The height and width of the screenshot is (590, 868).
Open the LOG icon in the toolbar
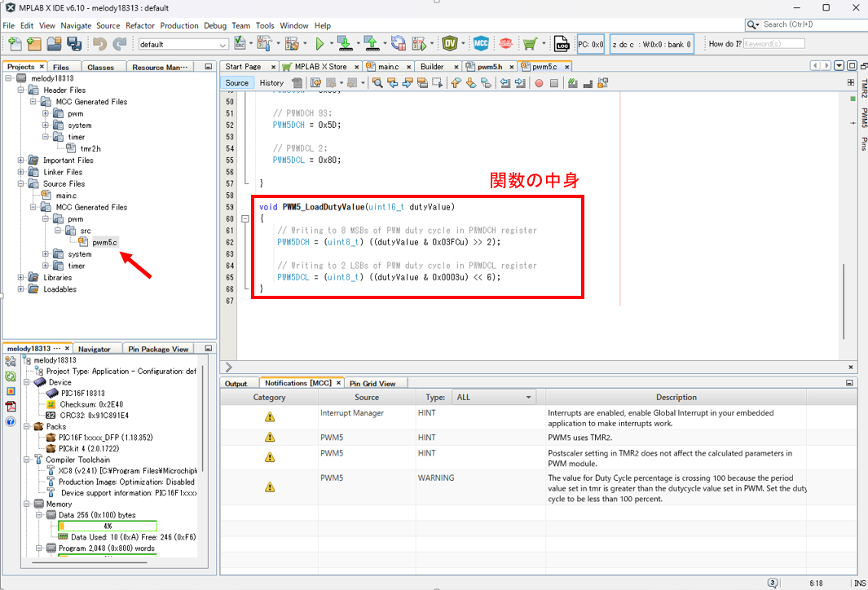pos(562,44)
